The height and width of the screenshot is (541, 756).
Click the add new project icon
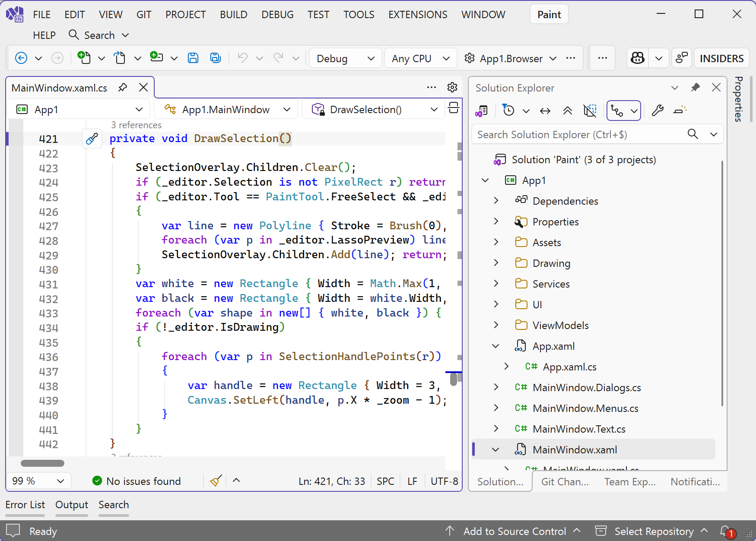[156, 57]
